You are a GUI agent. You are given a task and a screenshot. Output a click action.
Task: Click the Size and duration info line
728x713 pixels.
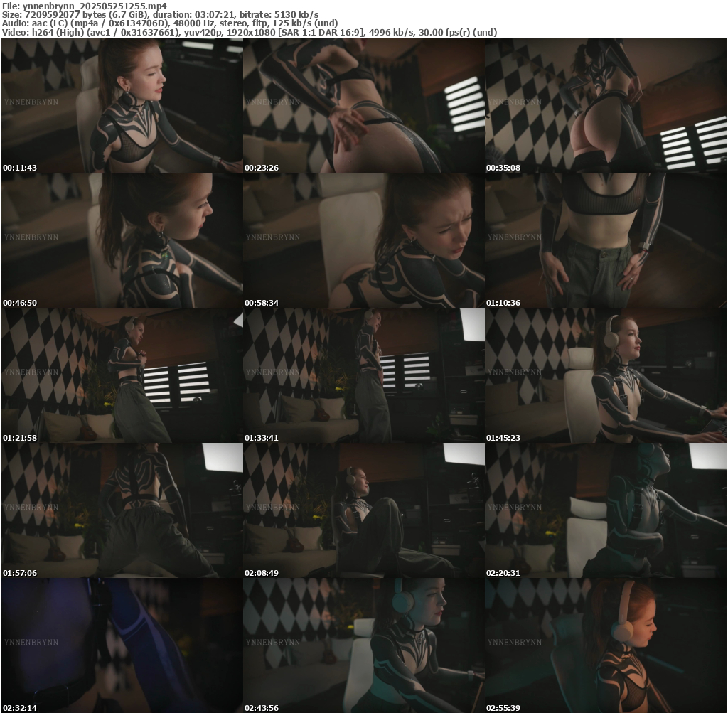[160, 14]
